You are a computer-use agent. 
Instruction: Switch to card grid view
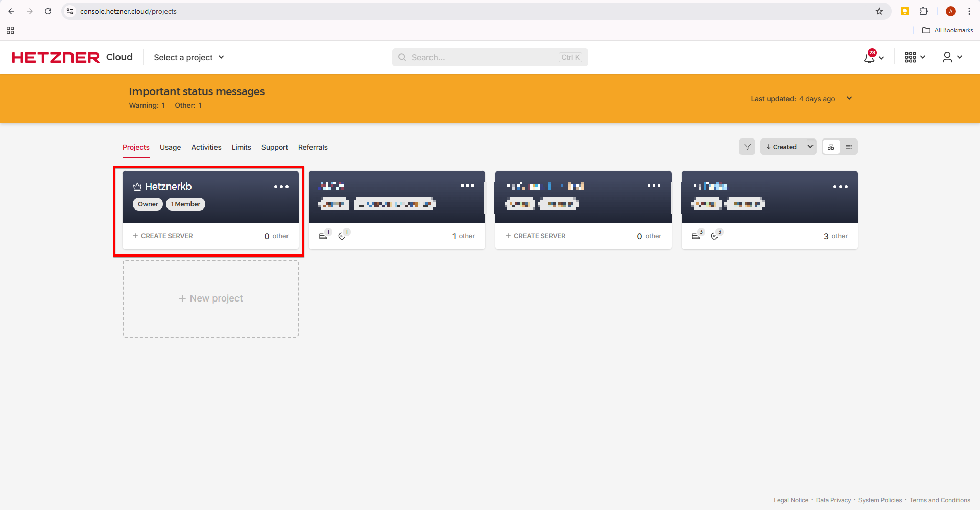(x=831, y=147)
